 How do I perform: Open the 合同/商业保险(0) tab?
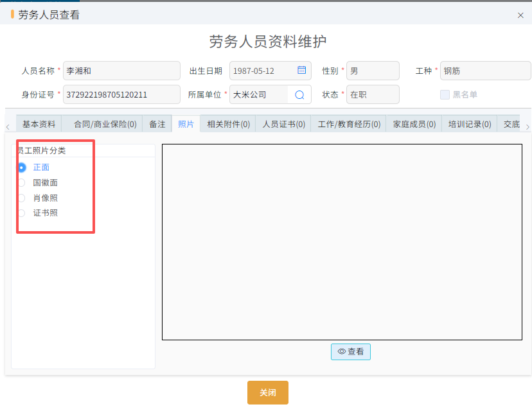[x=105, y=124]
